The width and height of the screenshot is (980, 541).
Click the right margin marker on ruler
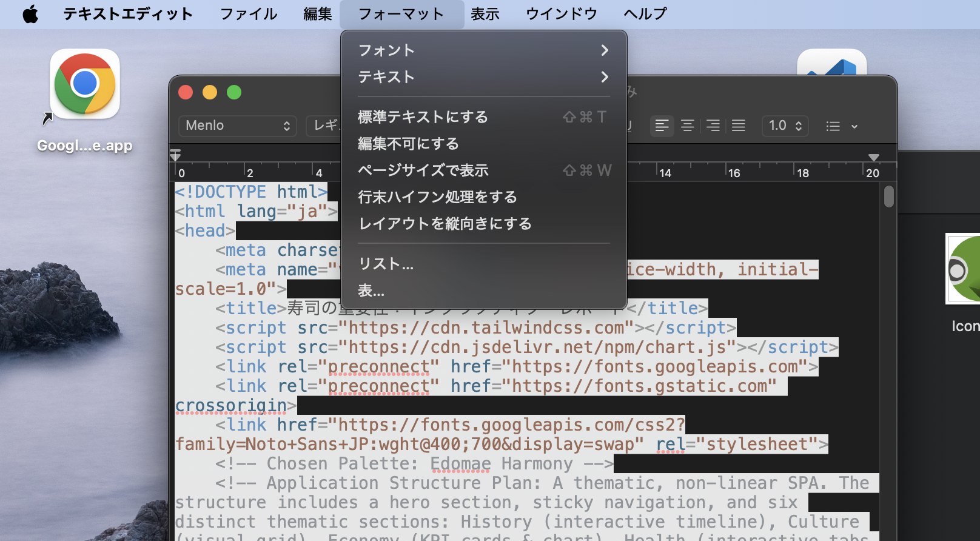point(873,157)
